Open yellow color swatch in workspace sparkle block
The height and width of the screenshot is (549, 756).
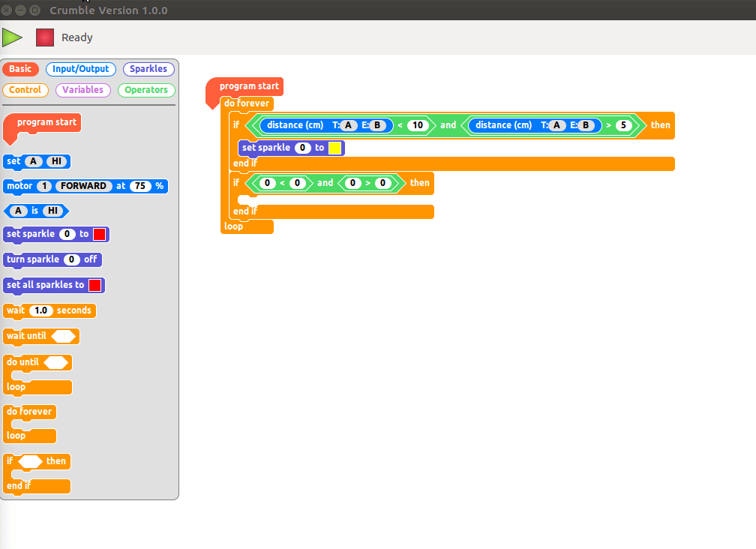click(x=335, y=148)
